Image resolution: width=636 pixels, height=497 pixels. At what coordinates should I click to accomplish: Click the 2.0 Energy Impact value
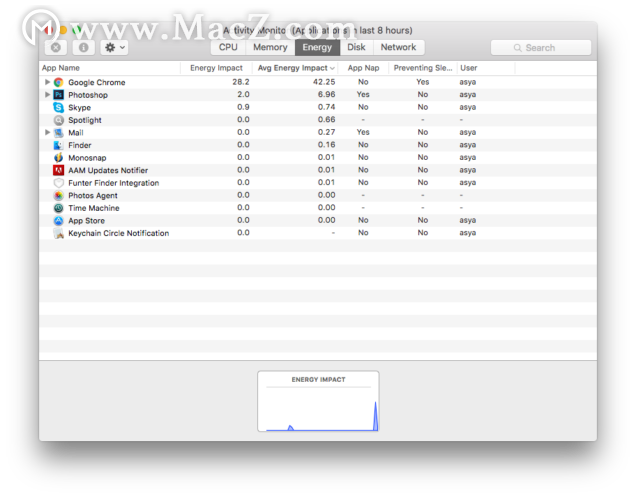(x=243, y=95)
